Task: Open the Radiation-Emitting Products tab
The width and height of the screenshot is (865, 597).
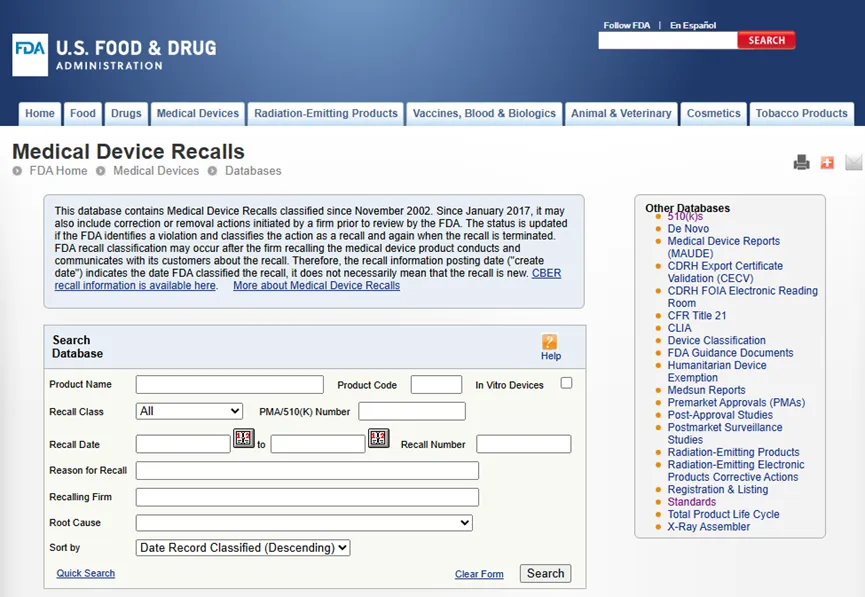Action: 326,114
